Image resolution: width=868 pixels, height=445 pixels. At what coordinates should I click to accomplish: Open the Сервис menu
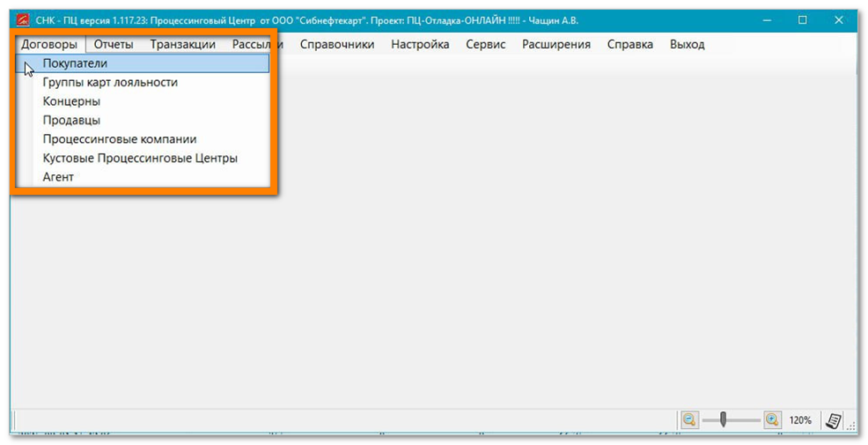485,44
